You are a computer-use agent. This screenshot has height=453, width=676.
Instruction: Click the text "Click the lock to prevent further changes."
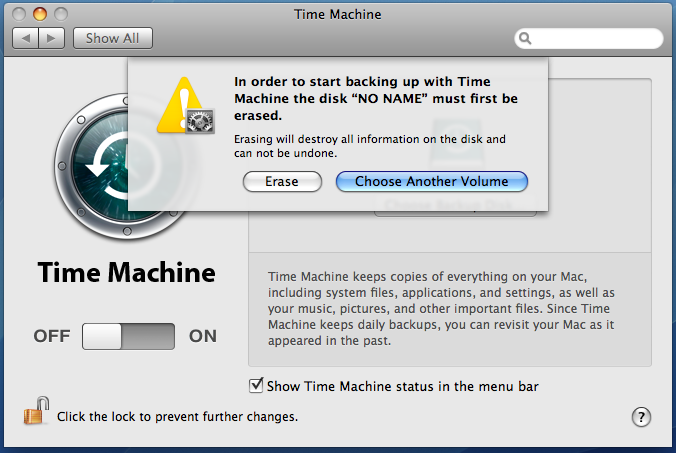[x=177, y=417]
